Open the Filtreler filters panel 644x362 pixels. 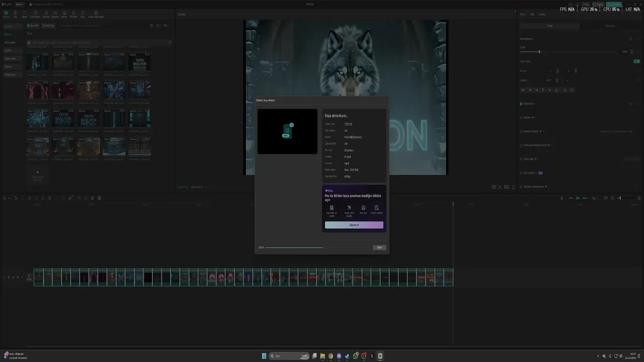click(73, 14)
